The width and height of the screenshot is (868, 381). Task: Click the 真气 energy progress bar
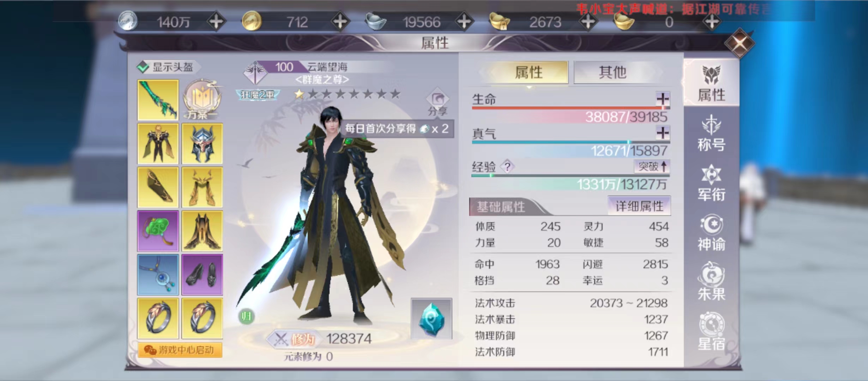571,142
